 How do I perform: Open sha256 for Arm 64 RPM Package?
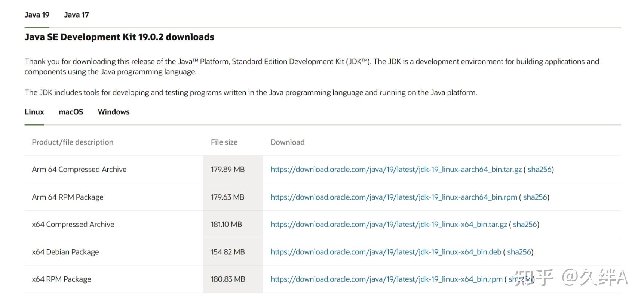click(535, 197)
